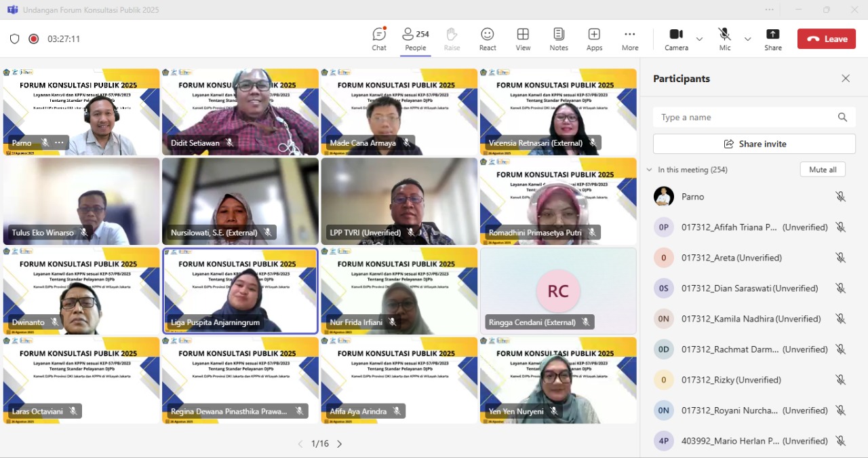Open the View layout options
The image size is (868, 458).
[523, 39]
